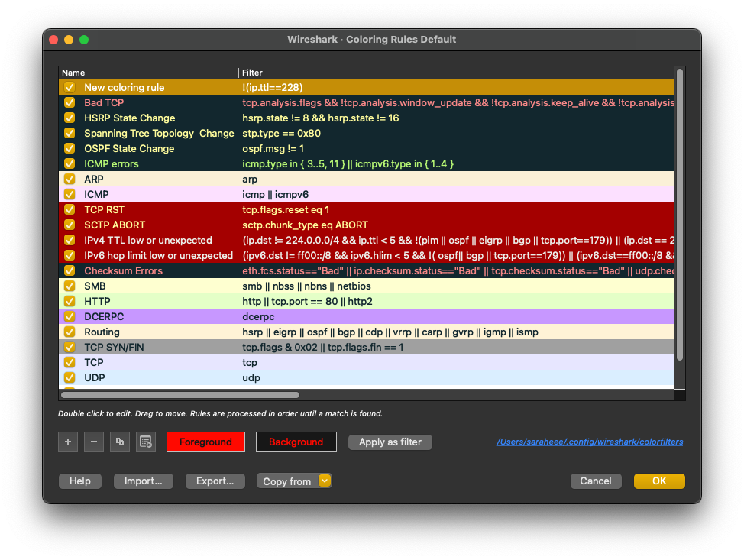Screen dimensions: 744x560
Task: Select the SMB rule name
Action: 95,286
